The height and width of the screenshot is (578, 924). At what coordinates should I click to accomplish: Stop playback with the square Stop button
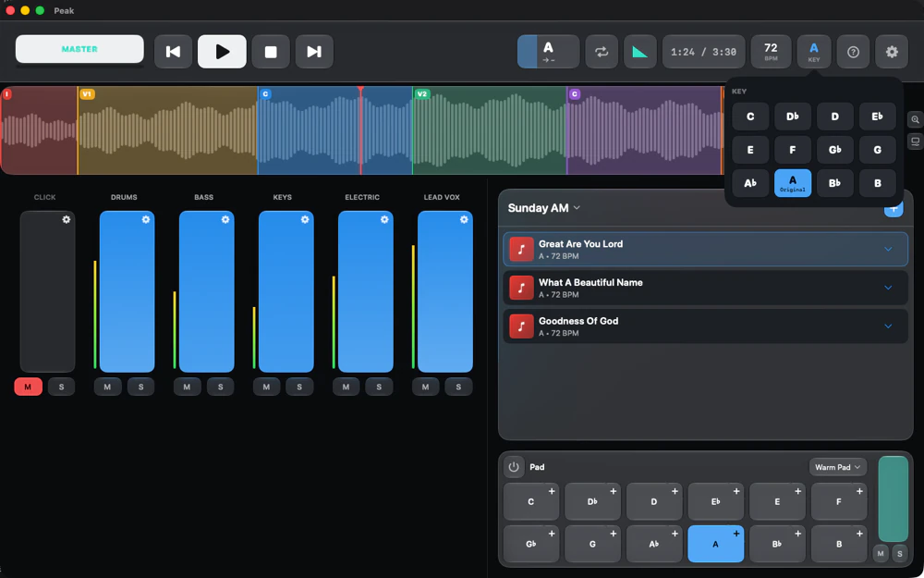(271, 52)
